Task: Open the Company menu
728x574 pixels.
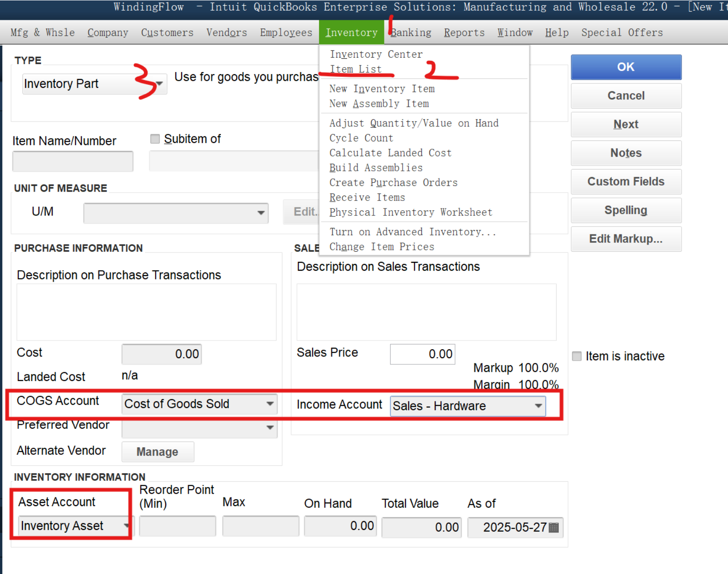Action: pyautogui.click(x=108, y=33)
